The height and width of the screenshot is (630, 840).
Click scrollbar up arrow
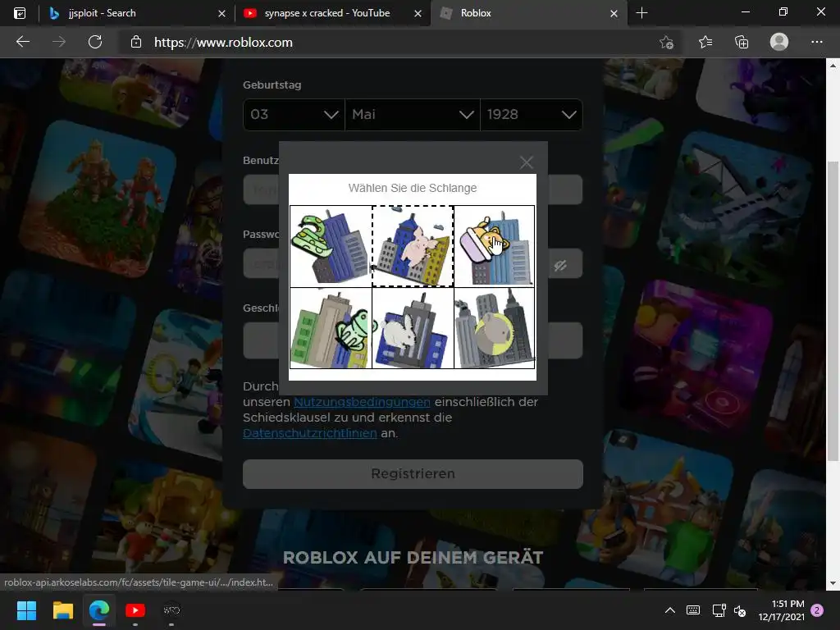coord(833,66)
